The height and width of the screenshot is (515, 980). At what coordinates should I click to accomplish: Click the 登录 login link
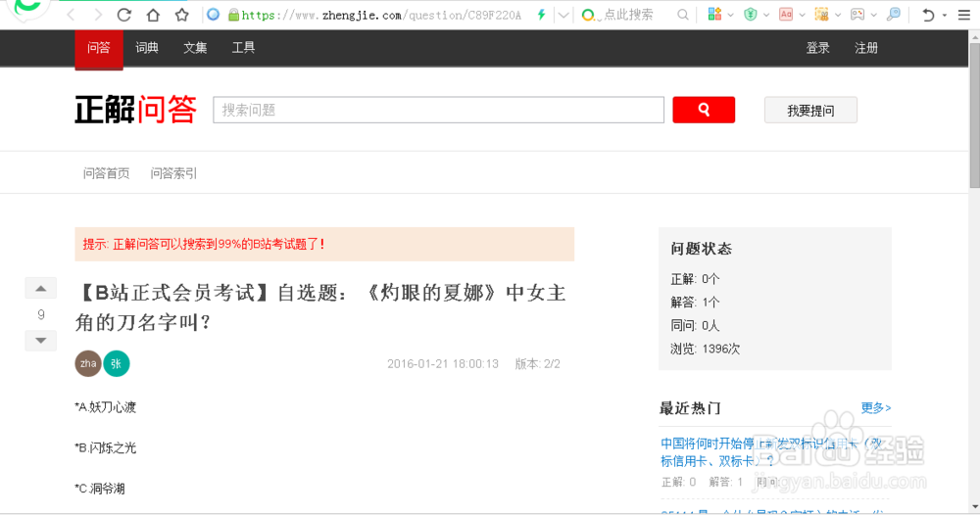(x=817, y=48)
